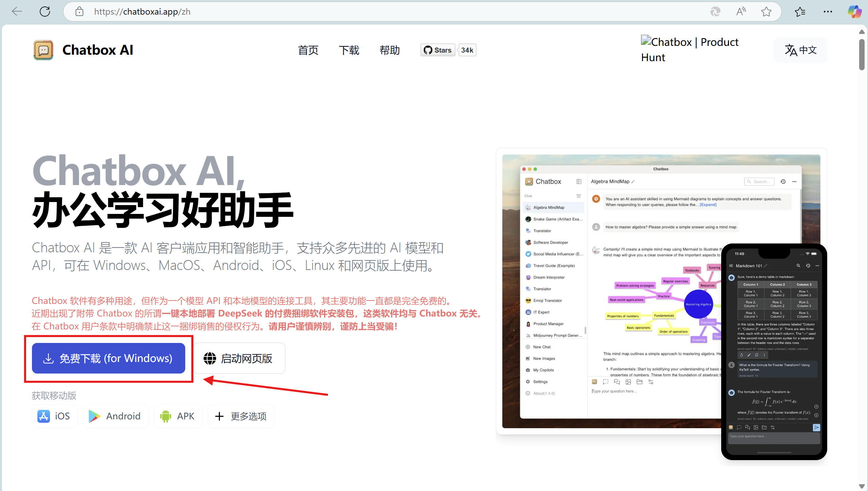This screenshot has width=868, height=491.
Task: Open the 帮助 navigation item
Action: pyautogui.click(x=389, y=50)
